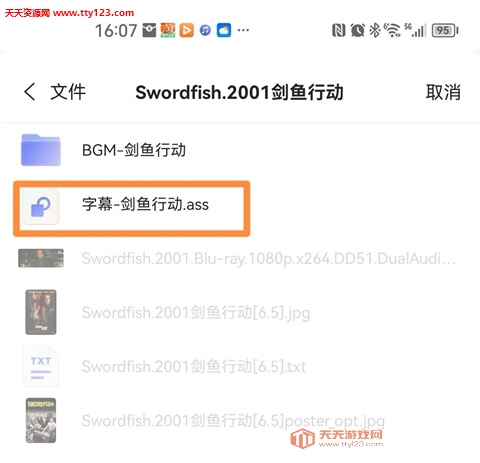Expand the more notifications ellipsis
The height and width of the screenshot is (463, 480).
point(243,30)
